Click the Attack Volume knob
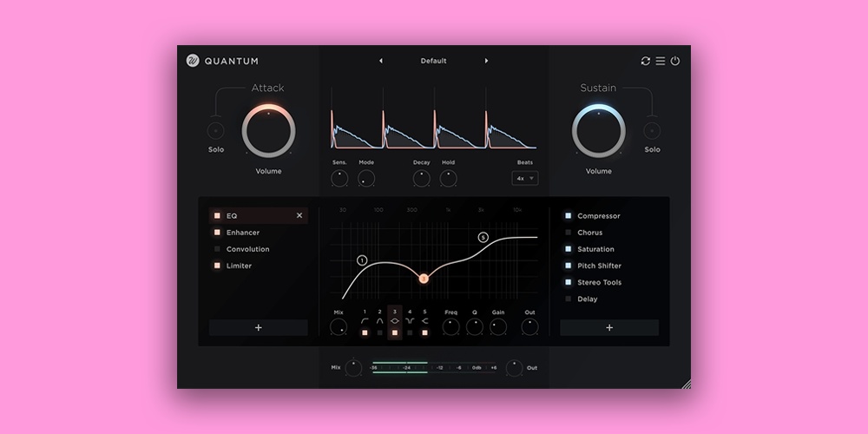 click(268, 131)
